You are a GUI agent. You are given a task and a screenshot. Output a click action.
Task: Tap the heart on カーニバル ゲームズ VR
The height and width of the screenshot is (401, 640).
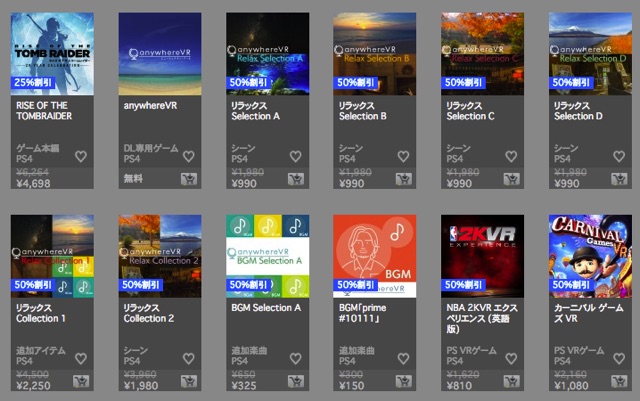pyautogui.click(x=619, y=358)
